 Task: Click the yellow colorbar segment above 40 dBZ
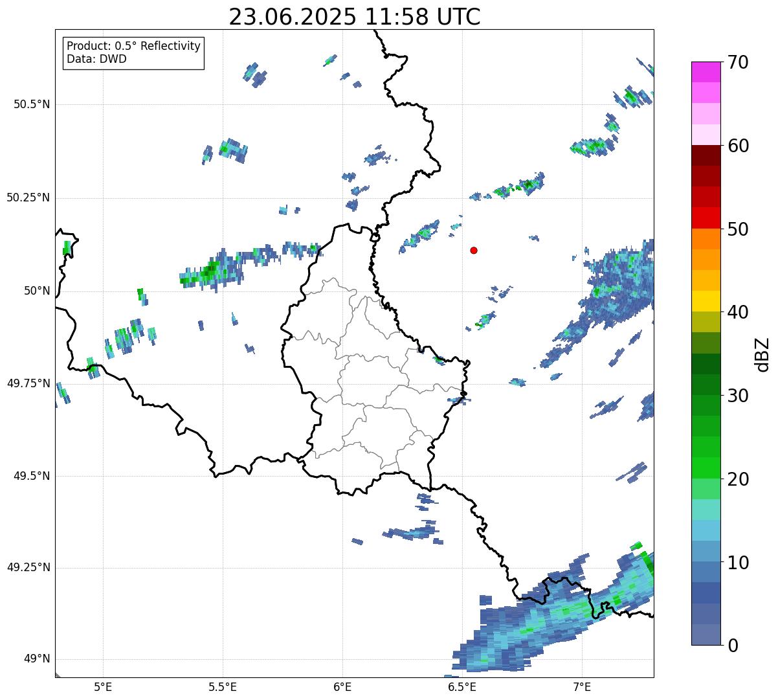[706, 302]
